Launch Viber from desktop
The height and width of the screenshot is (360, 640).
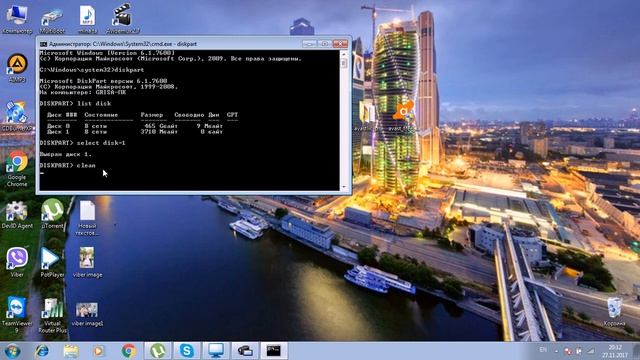17,262
